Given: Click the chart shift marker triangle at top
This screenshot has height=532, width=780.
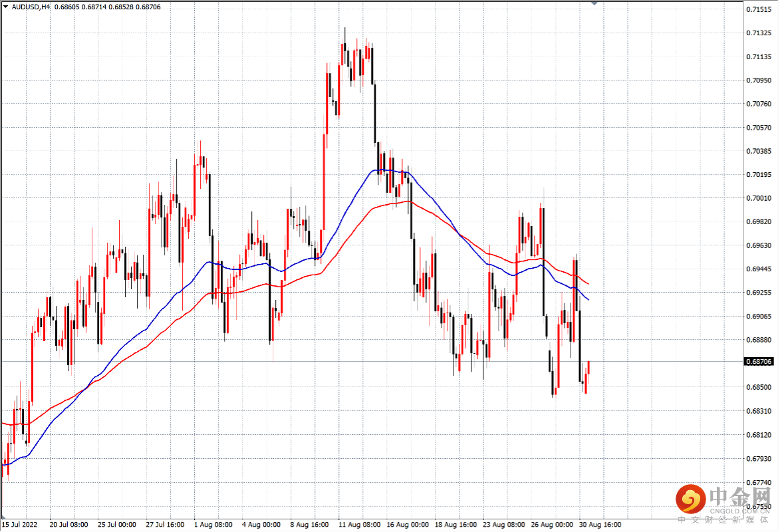Looking at the screenshot, I should coord(594,3).
